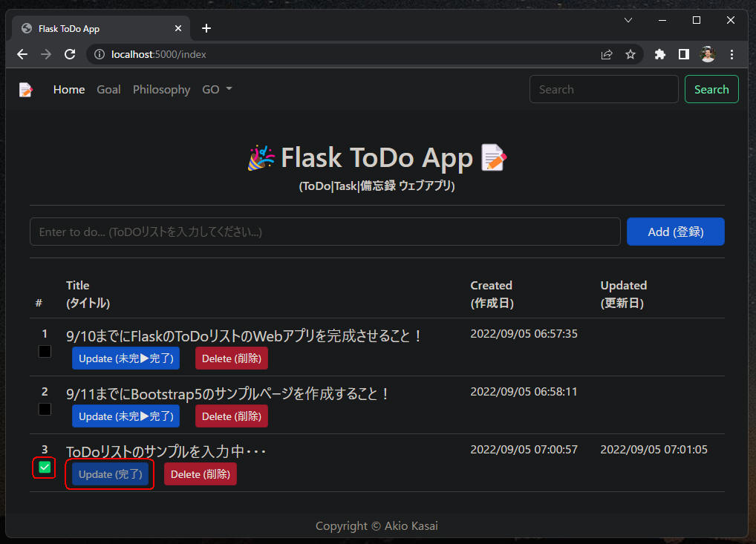Open the browser extensions menu

tap(660, 54)
